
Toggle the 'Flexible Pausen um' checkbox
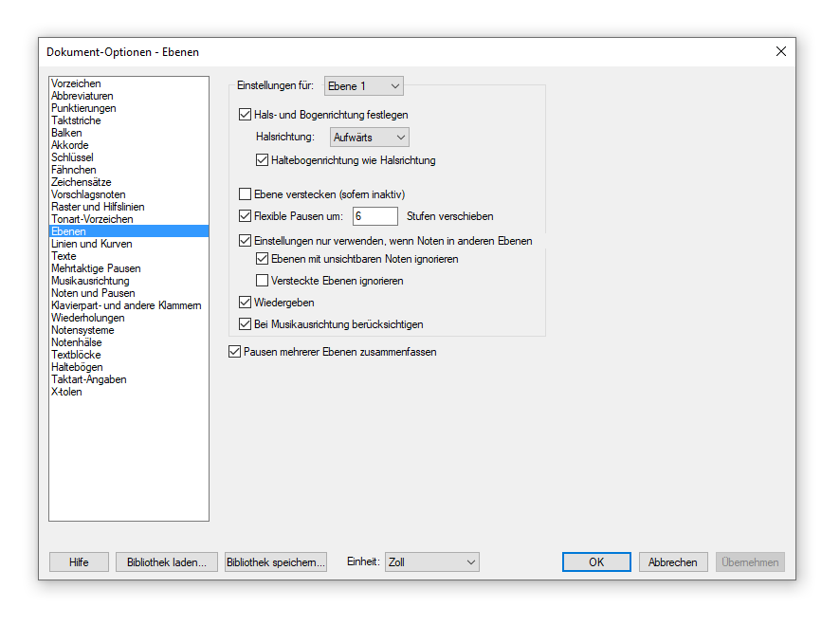point(246,216)
